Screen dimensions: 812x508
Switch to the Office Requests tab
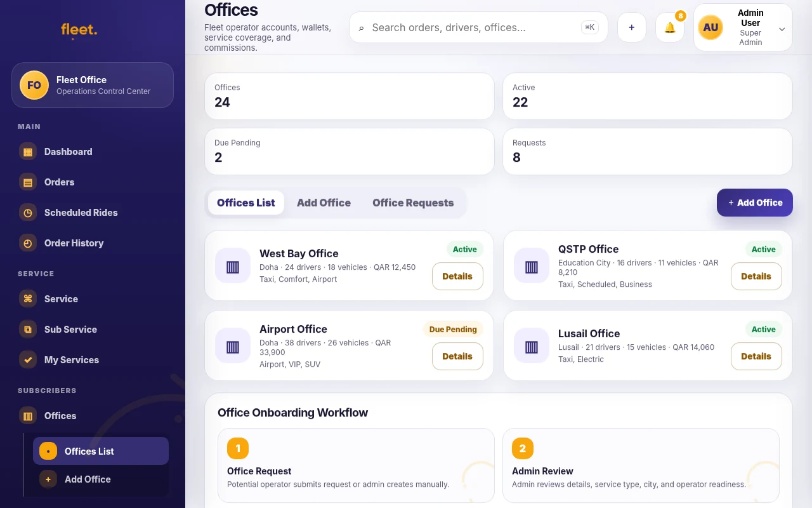point(413,203)
